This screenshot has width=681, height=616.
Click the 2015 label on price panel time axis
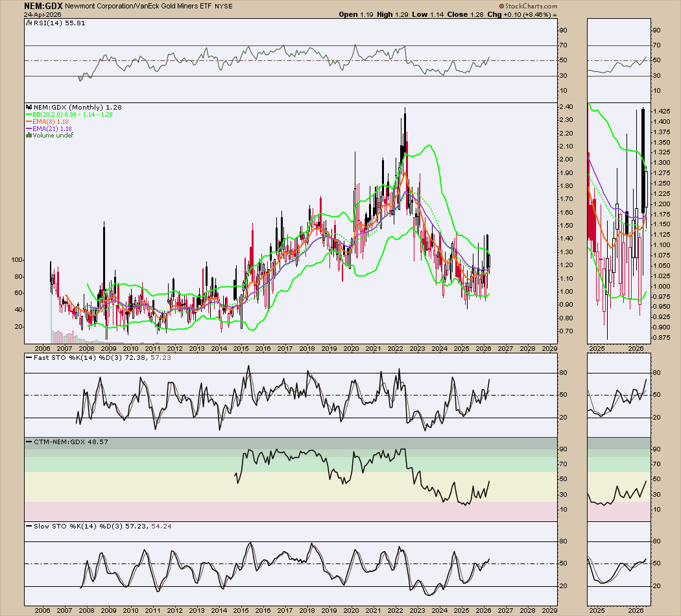click(x=241, y=349)
